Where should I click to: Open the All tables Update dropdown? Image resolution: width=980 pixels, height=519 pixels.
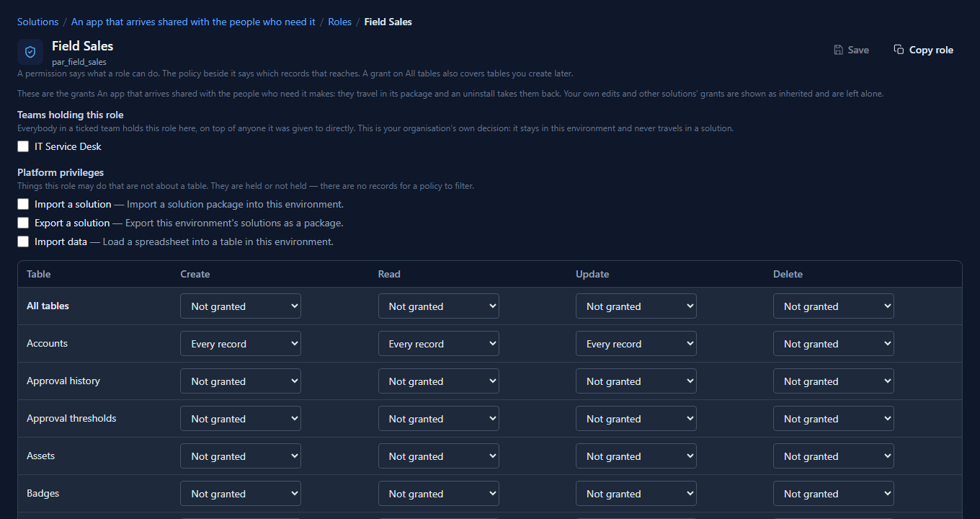click(636, 306)
